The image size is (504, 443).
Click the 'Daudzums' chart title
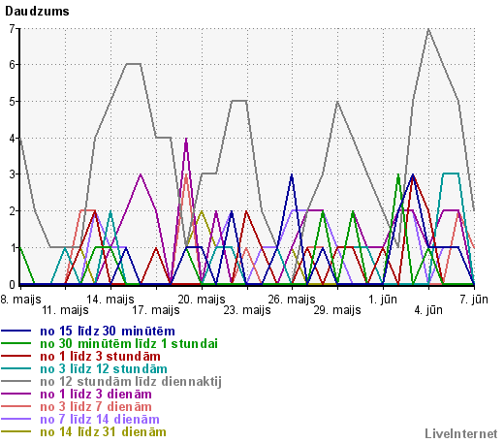37,12
